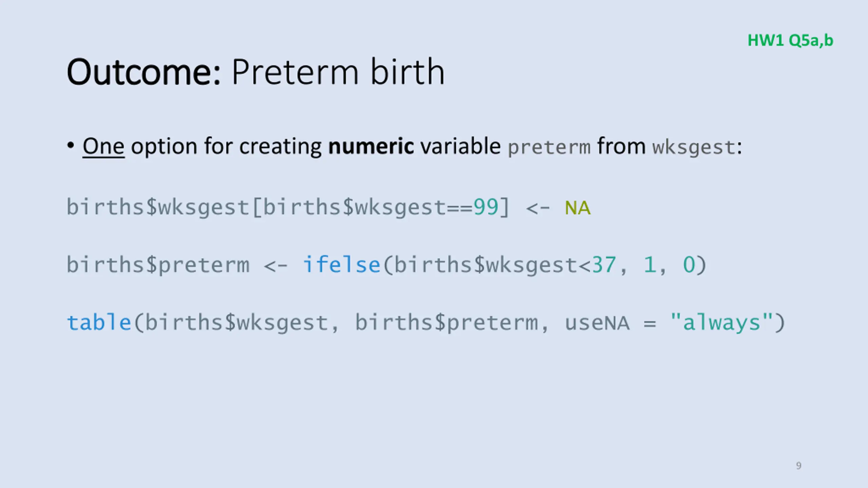Viewport: 868px width, 488px height.
Task: Click the slide title Outcome: Preterm birth
Action: click(256, 72)
